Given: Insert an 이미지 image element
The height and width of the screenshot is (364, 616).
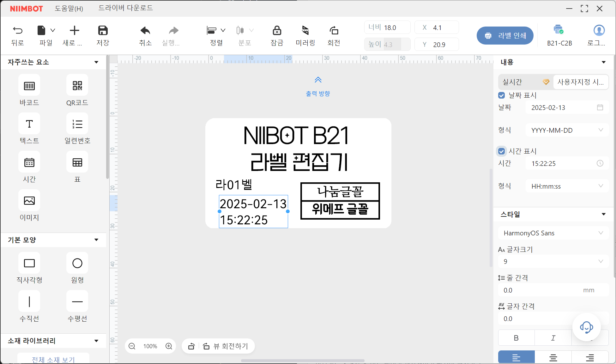Looking at the screenshot, I should click(29, 200).
